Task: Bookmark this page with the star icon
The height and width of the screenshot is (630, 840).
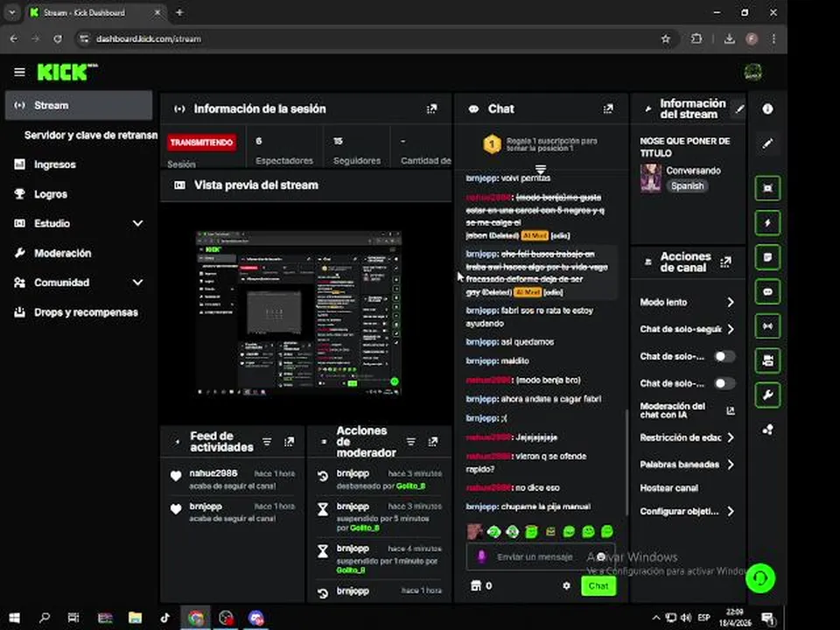Action: pos(665,39)
